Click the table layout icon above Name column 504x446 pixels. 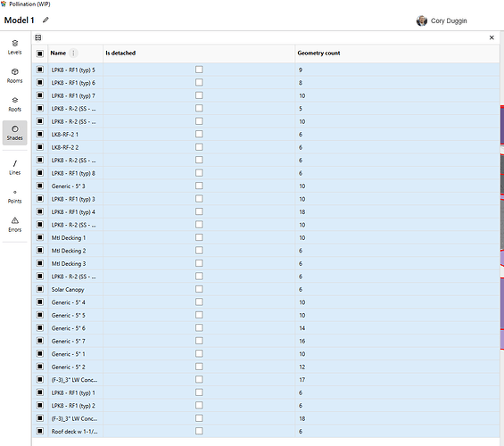38,37
